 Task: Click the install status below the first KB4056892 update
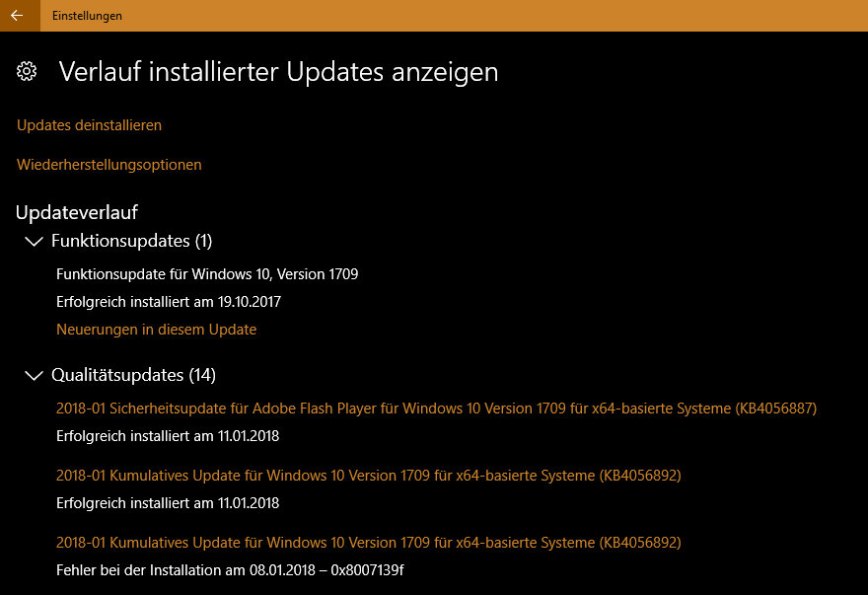point(168,503)
